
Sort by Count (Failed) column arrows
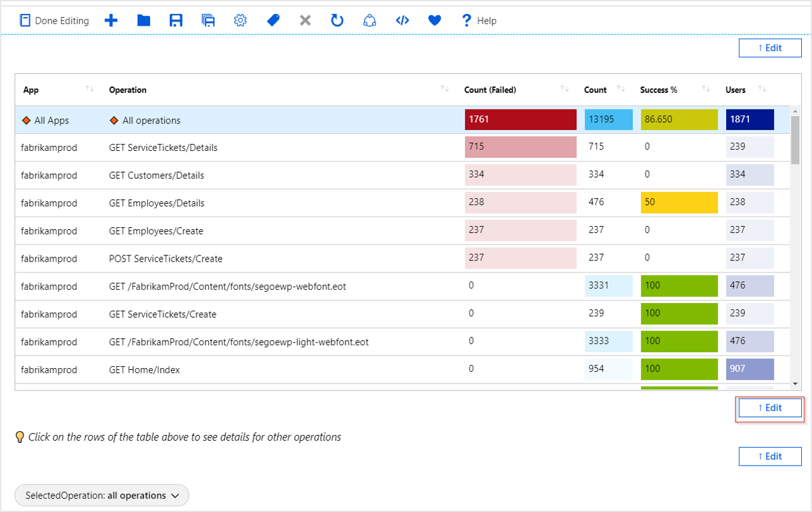[564, 89]
